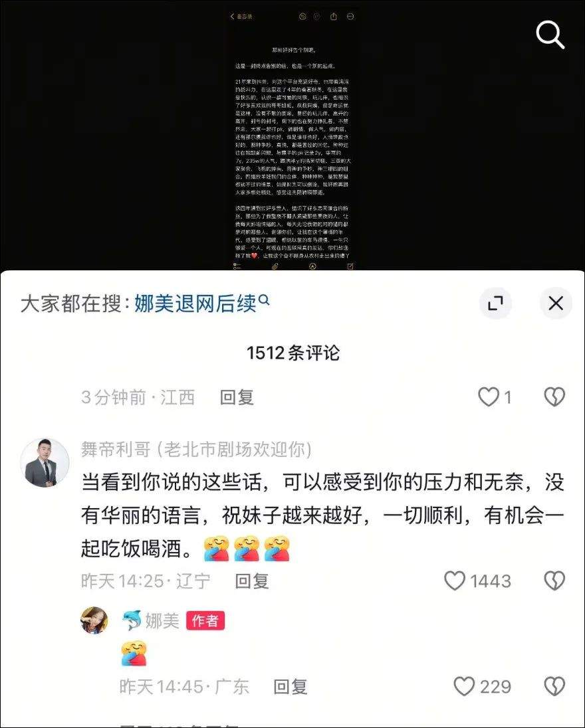This screenshot has height=728, width=585.
Task: Expand the collapsed replies at the bottom
Action: coord(179,724)
